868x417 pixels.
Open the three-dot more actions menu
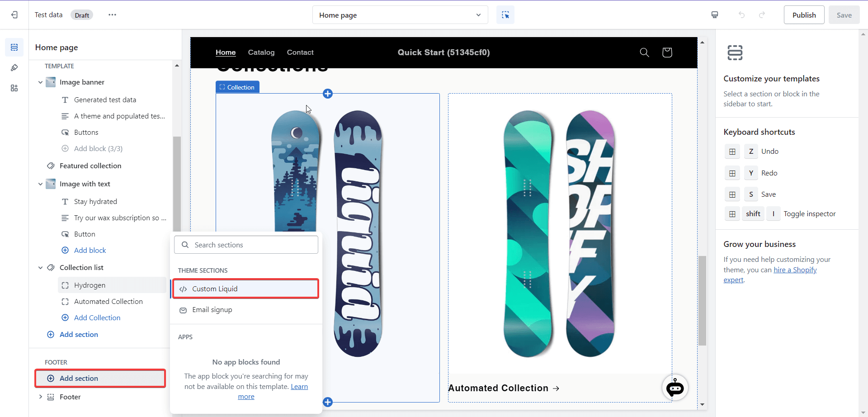(x=112, y=15)
